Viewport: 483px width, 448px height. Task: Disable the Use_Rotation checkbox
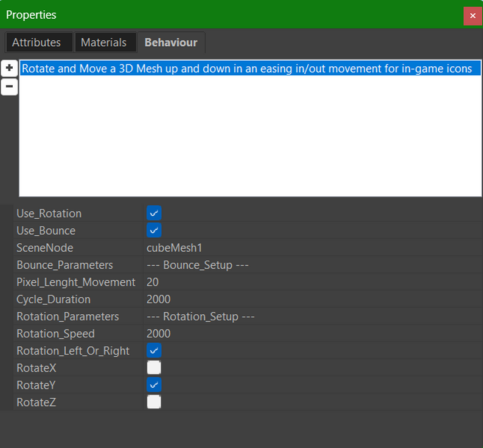[154, 213]
